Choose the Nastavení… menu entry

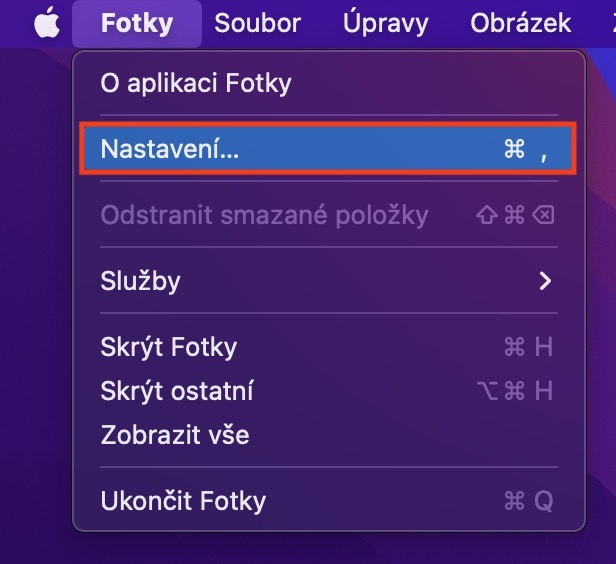click(170, 149)
